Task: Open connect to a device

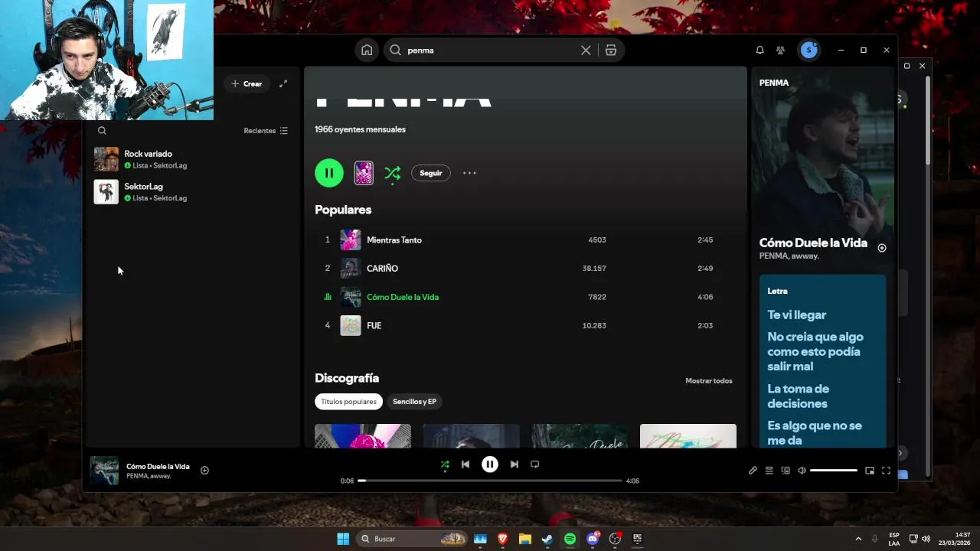Action: coord(786,471)
